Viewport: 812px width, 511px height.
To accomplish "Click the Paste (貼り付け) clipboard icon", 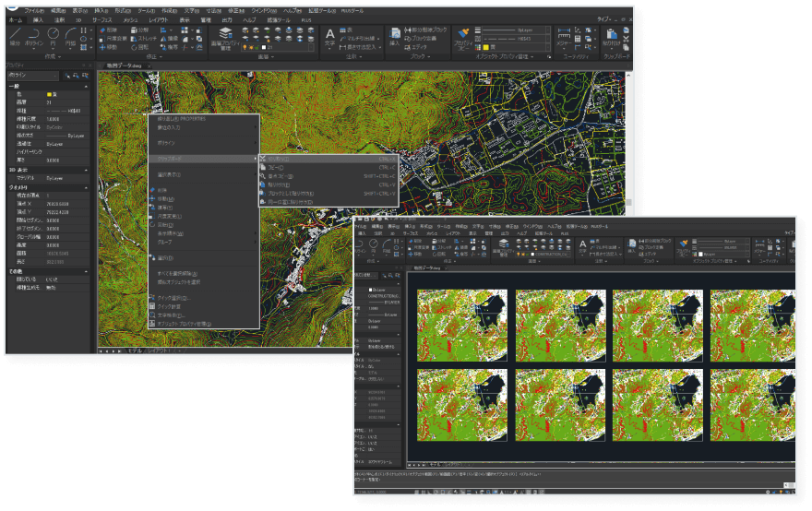I will click(x=612, y=35).
